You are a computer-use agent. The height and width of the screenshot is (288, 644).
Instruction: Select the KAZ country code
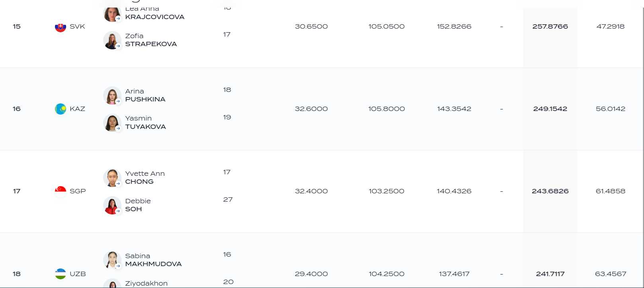77,109
